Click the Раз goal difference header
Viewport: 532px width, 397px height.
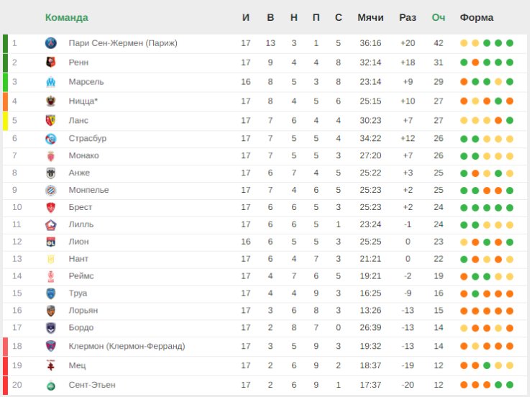point(408,17)
